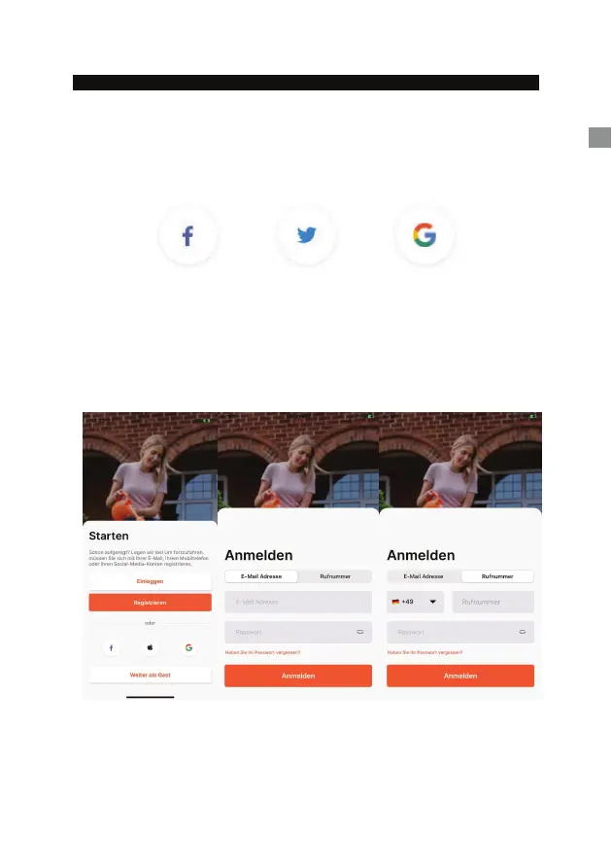Switch to Rufnummer tab in middle screen
This screenshot has height=868, width=612.
coord(335,576)
